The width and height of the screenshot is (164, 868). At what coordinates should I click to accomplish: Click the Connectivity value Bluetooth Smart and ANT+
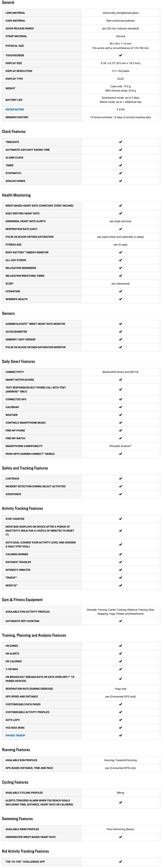click(121, 372)
